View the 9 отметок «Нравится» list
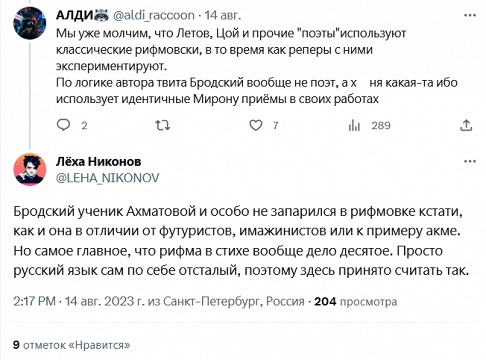The width and height of the screenshot is (486, 360). (x=72, y=345)
